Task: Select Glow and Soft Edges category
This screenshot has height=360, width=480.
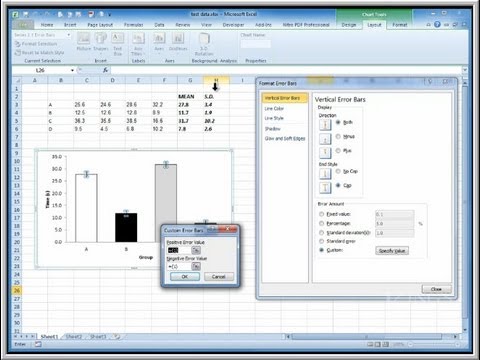Action: click(285, 138)
